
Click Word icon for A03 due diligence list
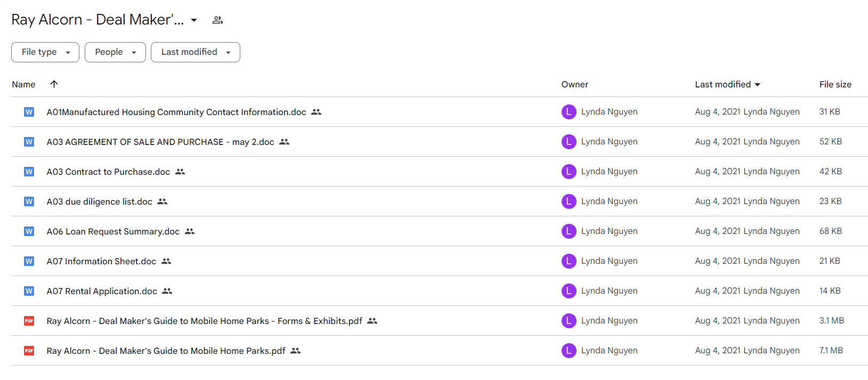click(29, 201)
